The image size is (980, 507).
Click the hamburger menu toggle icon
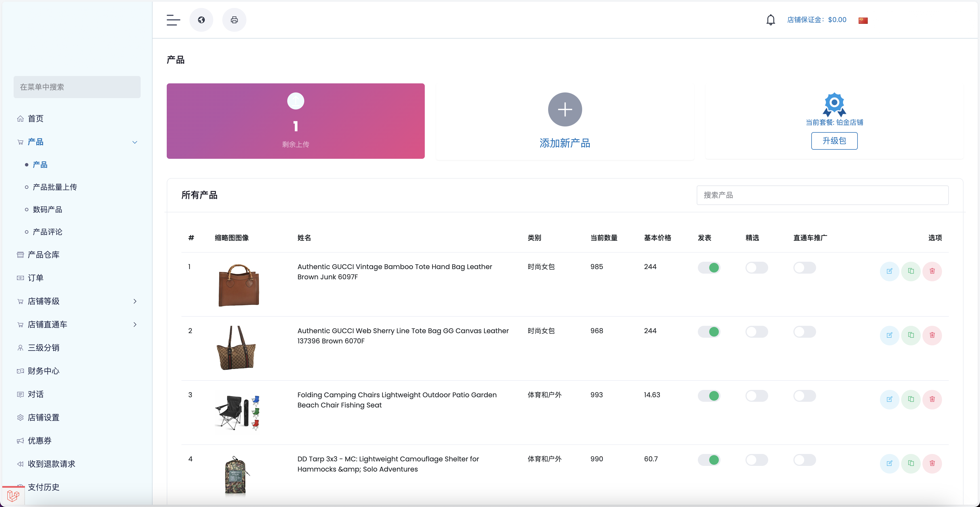pyautogui.click(x=173, y=20)
